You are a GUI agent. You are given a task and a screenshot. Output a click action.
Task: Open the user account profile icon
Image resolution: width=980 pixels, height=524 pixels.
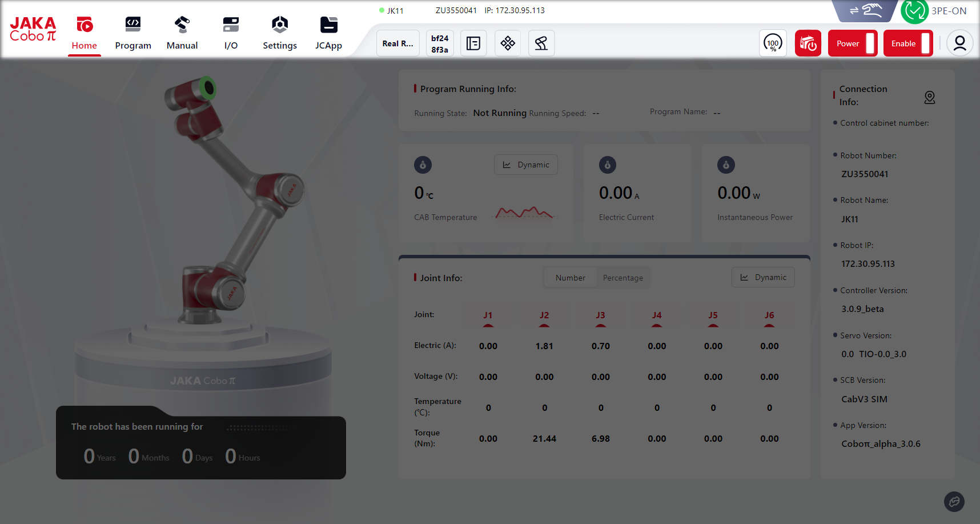(959, 43)
